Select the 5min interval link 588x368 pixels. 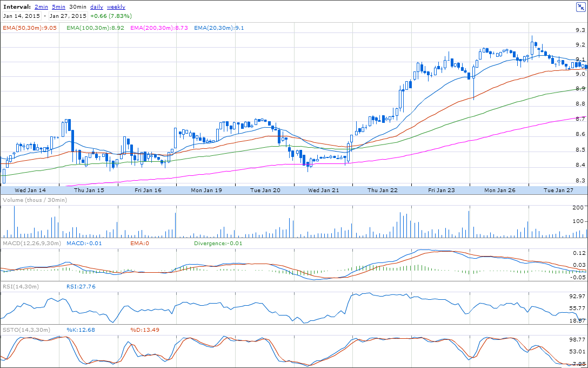59,7
